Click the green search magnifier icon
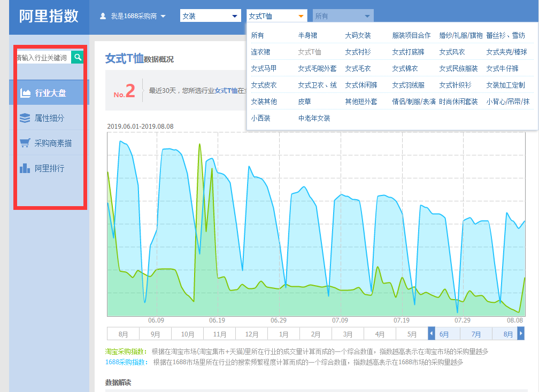This screenshot has height=392, width=539. pyautogui.click(x=78, y=57)
